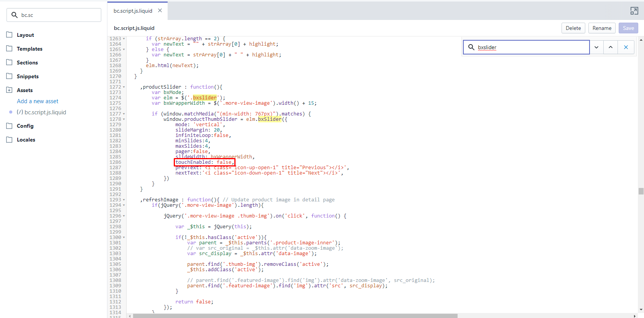Collapse the Assets folder
Viewport: 644px width, 318px height.
click(x=25, y=90)
